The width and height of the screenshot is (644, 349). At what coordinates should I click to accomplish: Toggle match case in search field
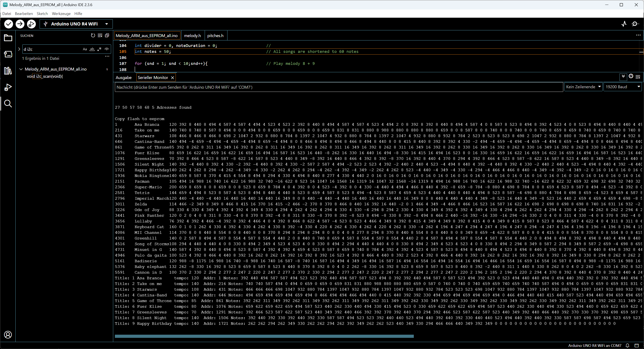click(85, 49)
